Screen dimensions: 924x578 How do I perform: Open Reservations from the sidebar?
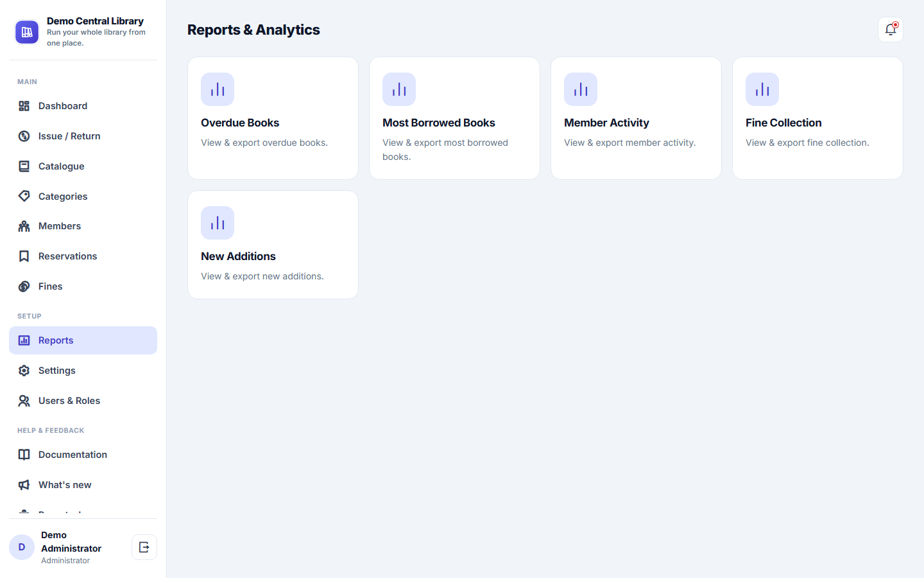(x=83, y=256)
